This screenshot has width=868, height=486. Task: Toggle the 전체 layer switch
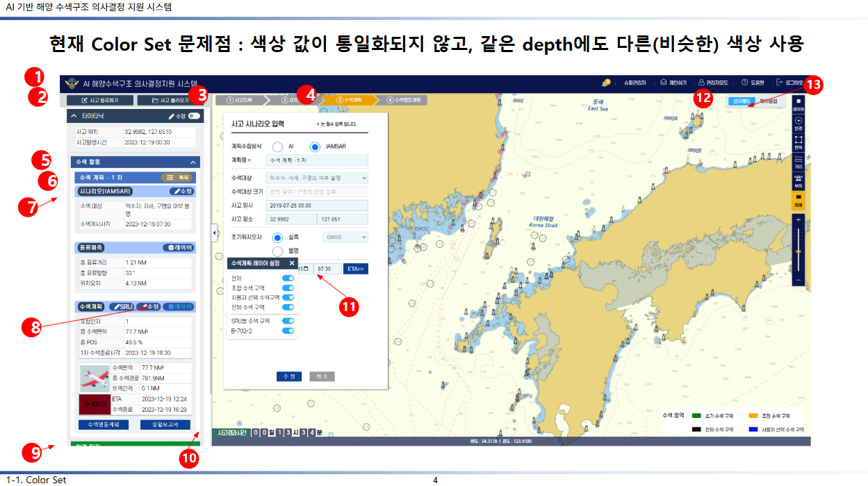(288, 278)
